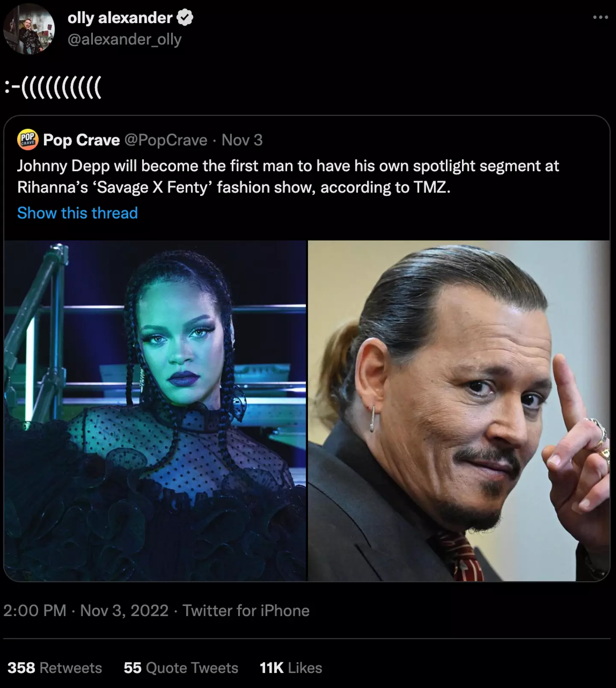Click Show this thread link
Screen dimensions: 616x688
coord(77,213)
